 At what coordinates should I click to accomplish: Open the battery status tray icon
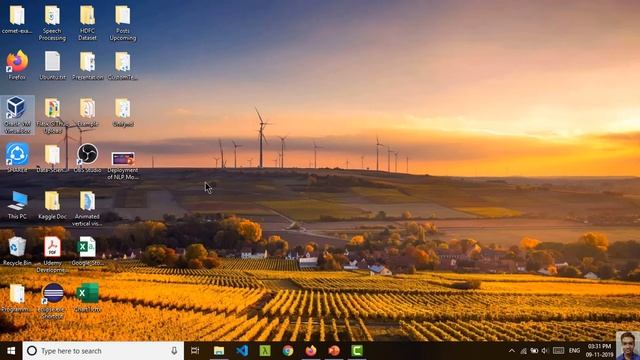[x=534, y=351]
